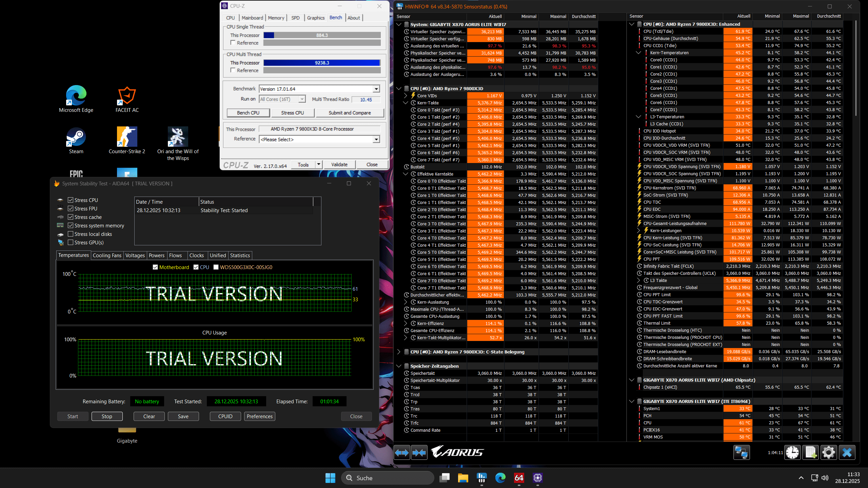Enable Stress GPU(s) in AIDA64
Screen dimensions: 868x488
pyautogui.click(x=71, y=243)
